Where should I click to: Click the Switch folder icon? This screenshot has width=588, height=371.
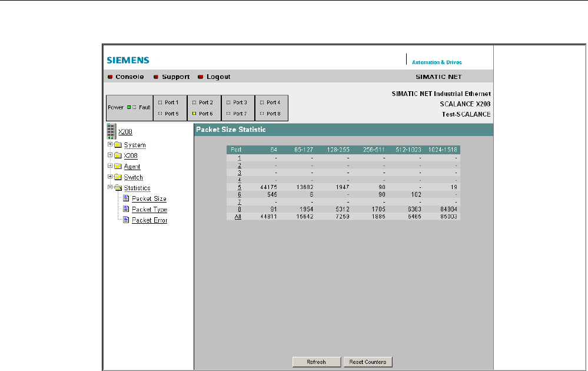click(118, 177)
